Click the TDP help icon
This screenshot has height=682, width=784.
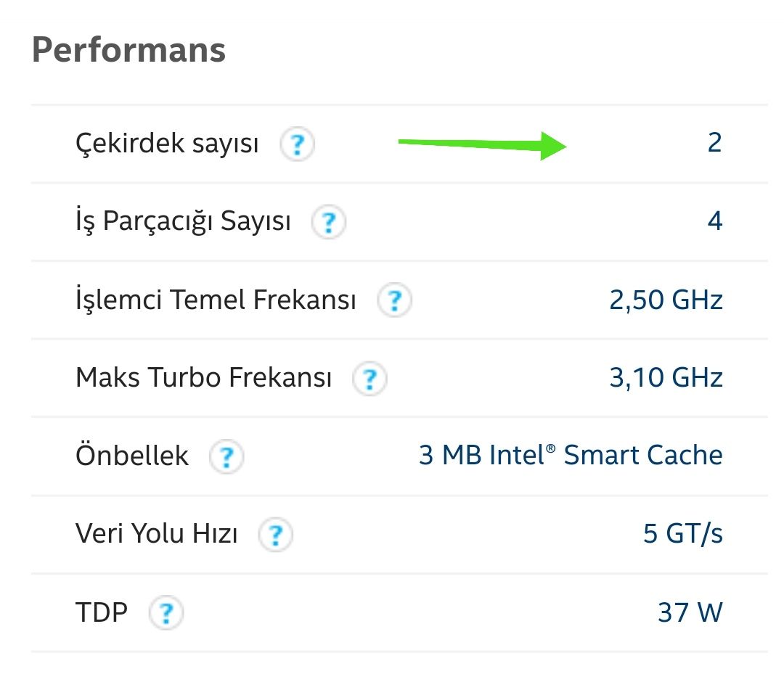(x=166, y=614)
